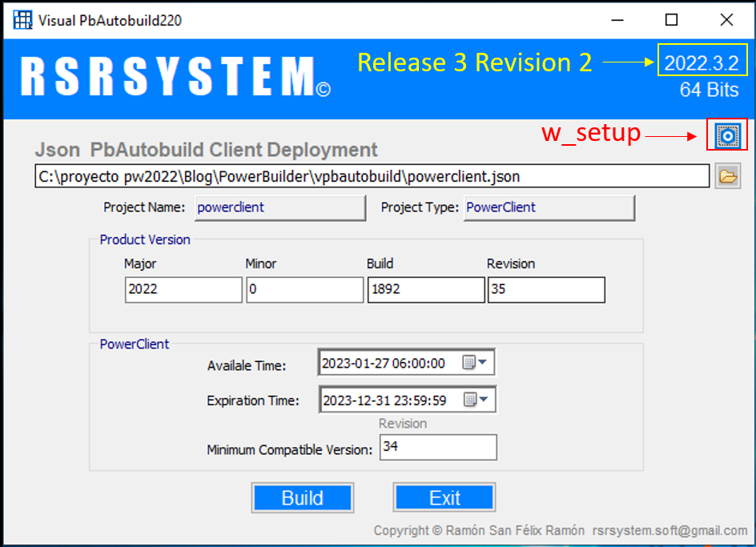Maximize the Visual PbAutobuild220 window

pos(671,20)
